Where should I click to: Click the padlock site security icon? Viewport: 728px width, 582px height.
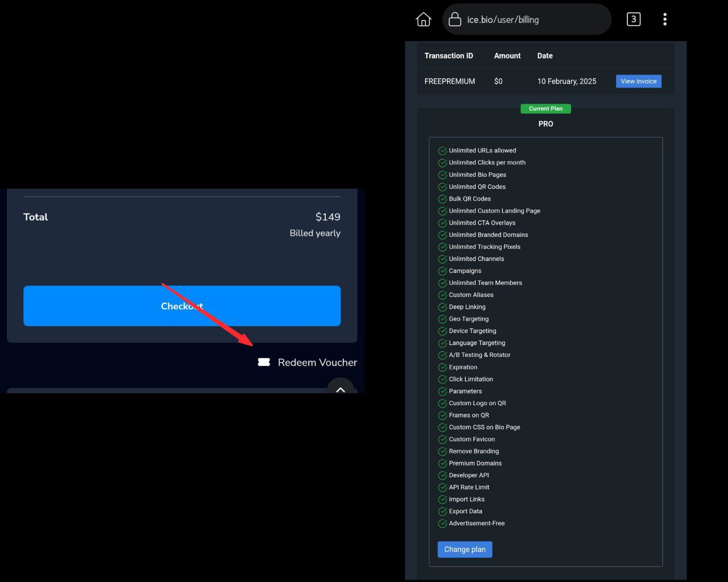454,19
